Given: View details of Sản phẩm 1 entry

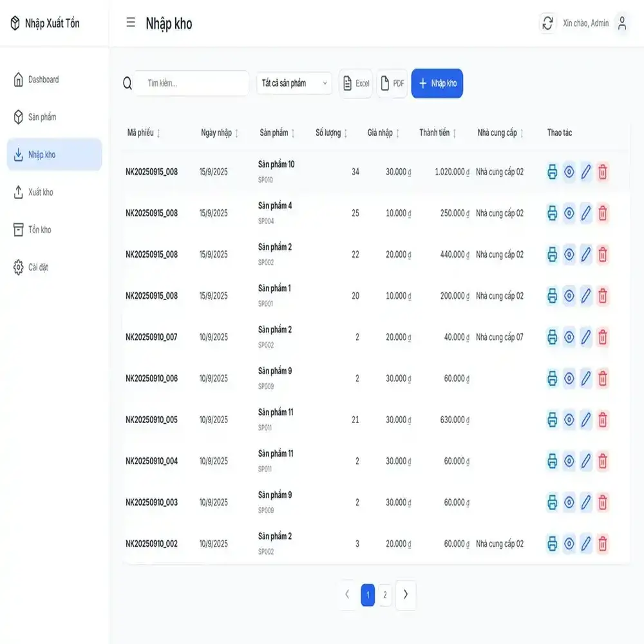Looking at the screenshot, I should tap(569, 296).
